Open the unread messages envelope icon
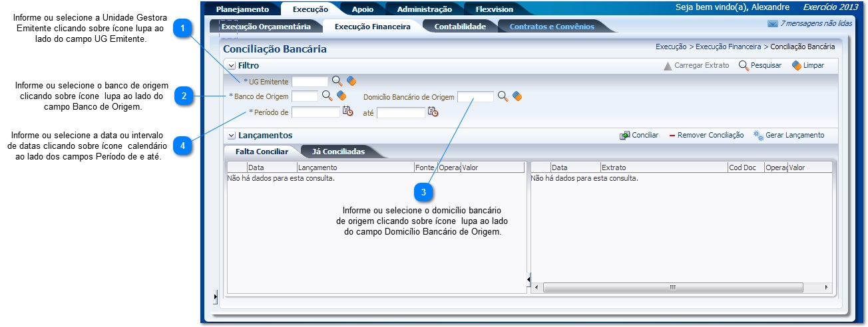This screenshot has height=327, width=868. (x=772, y=23)
